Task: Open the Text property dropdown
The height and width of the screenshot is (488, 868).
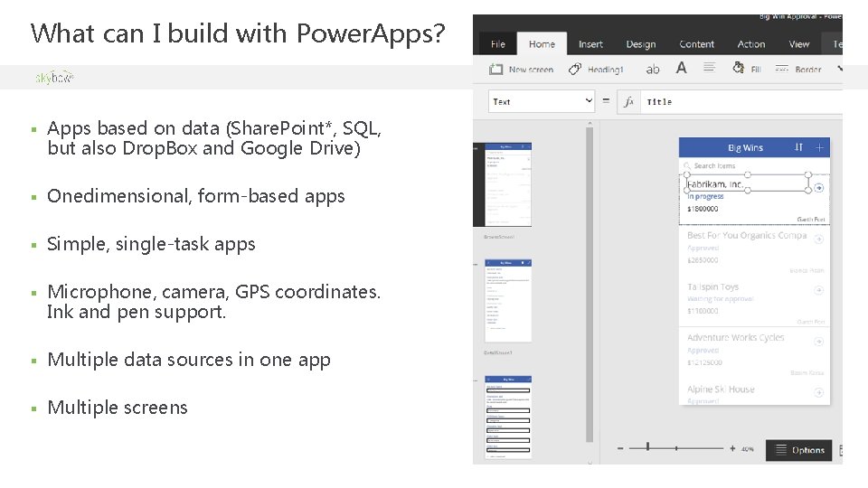Action: click(x=542, y=101)
